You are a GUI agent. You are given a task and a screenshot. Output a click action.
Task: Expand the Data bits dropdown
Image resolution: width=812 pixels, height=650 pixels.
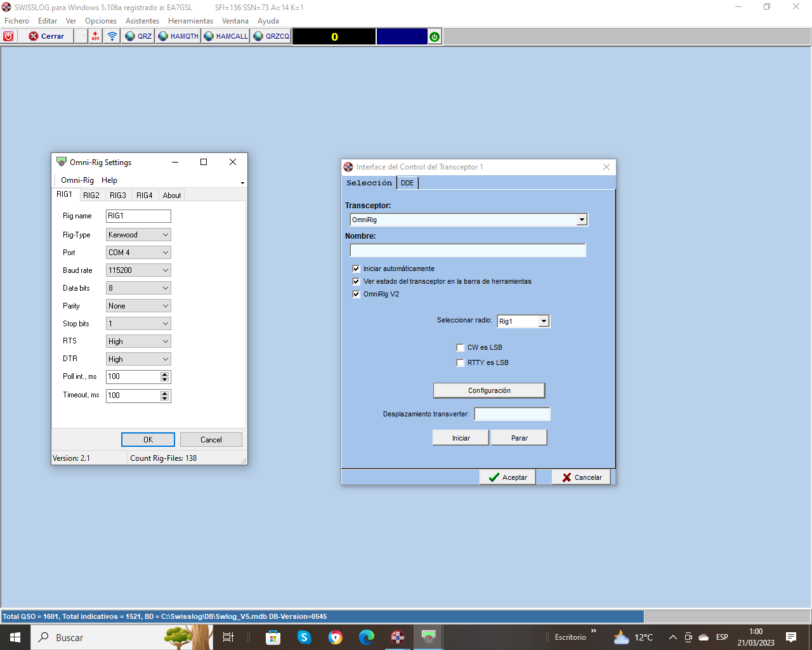[x=138, y=288]
